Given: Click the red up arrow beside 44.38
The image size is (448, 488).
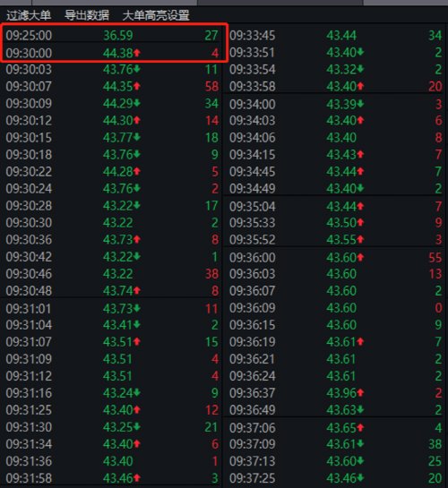Looking at the screenshot, I should pyautogui.click(x=137, y=53).
